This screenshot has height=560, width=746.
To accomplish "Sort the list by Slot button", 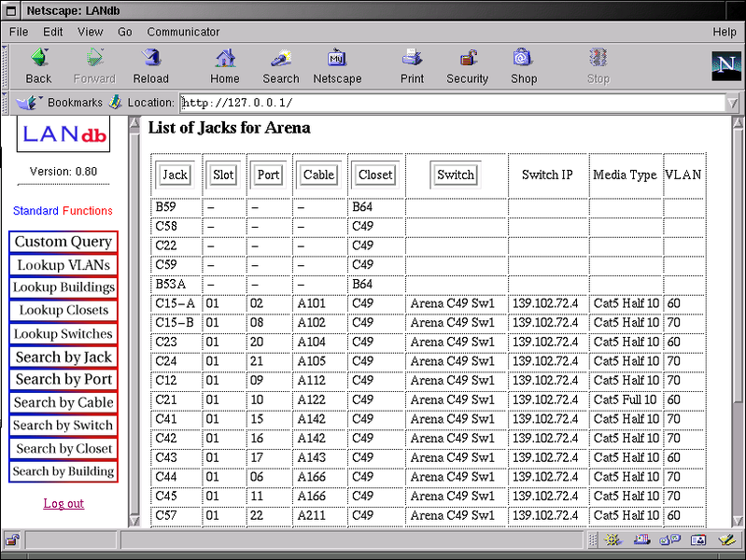I will tap(223, 175).
